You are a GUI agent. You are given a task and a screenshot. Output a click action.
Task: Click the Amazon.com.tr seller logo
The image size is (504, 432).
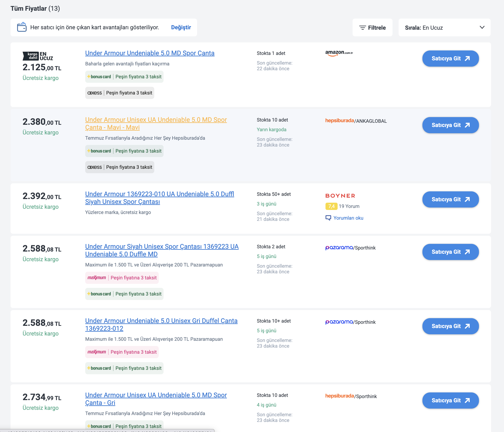339,53
